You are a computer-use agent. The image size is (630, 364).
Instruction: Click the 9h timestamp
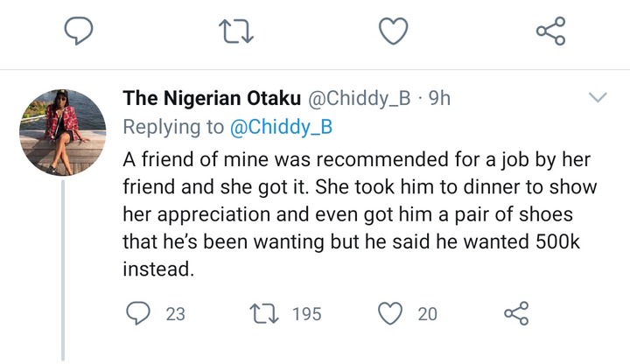pos(439,98)
